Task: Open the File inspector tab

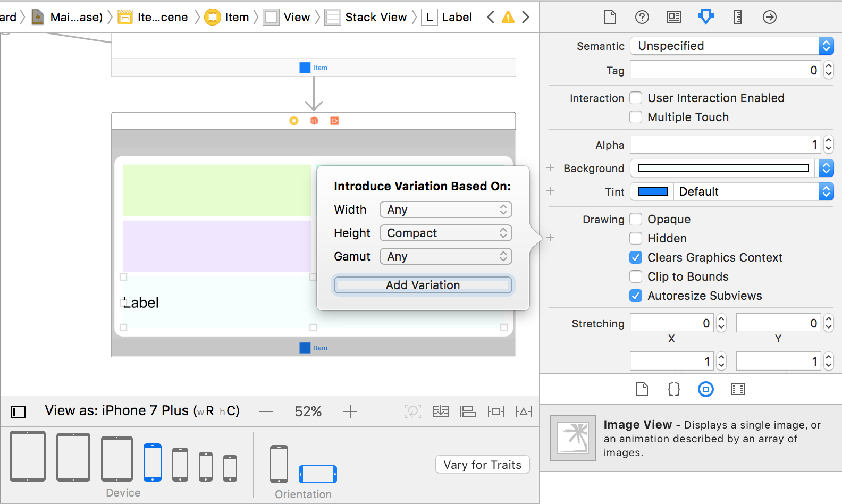Action: [610, 17]
